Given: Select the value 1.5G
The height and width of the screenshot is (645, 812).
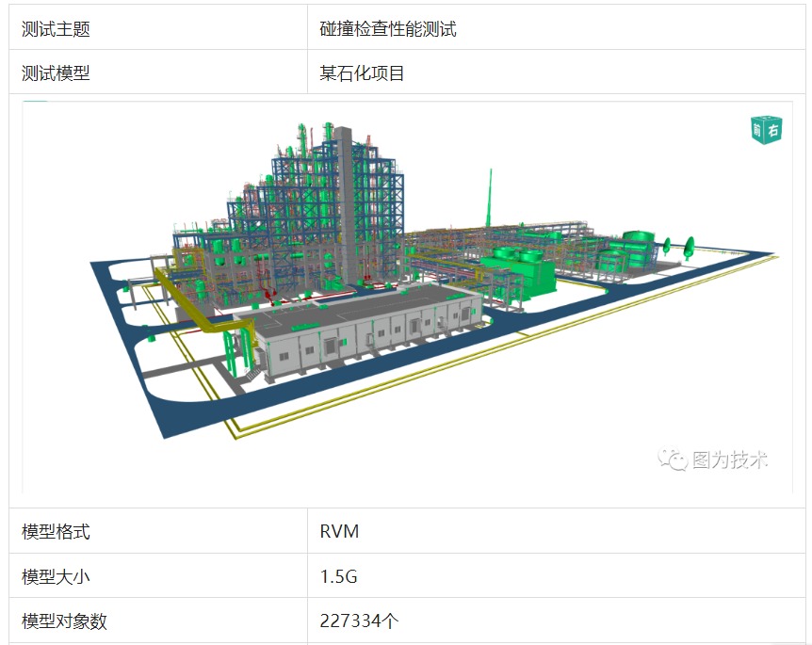Looking at the screenshot, I should pyautogui.click(x=339, y=576).
